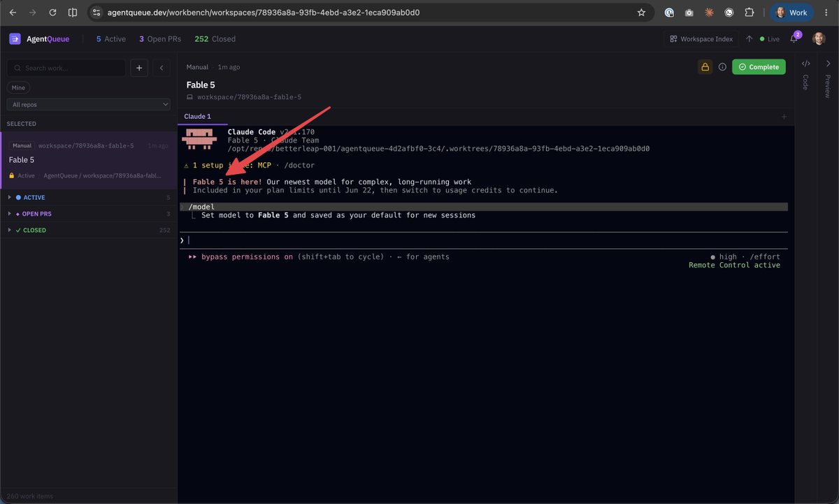The width and height of the screenshot is (839, 504).
Task: Click the browser address bar URL
Action: pyautogui.click(x=264, y=13)
